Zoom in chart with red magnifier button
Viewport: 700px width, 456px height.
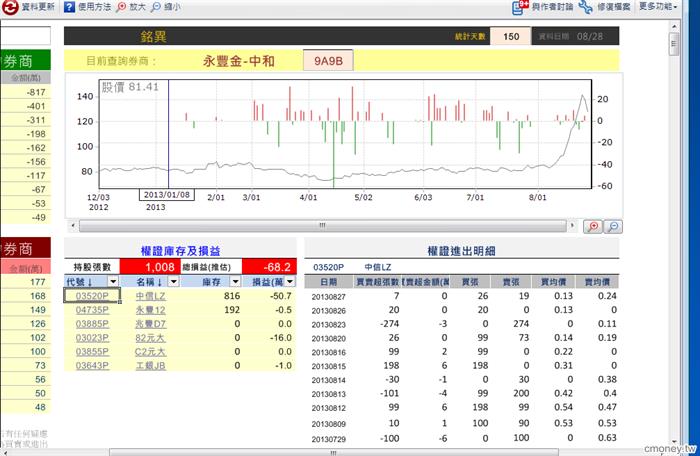(593, 226)
